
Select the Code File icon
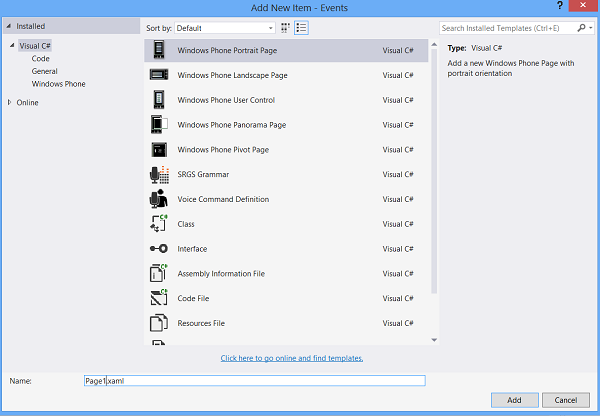pos(159,298)
